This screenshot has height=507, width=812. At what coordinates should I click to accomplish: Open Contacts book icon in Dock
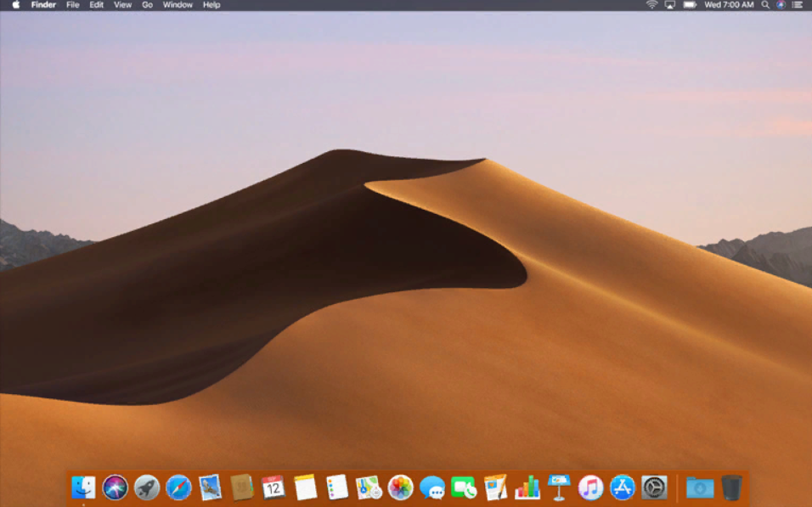click(242, 487)
